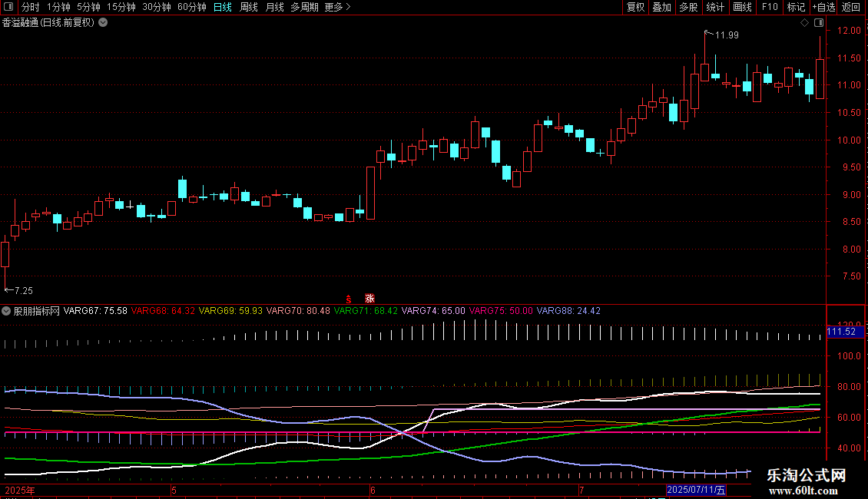Image resolution: width=868 pixels, height=499 pixels.
Task: Open the F10 company info
Action: point(770,7)
